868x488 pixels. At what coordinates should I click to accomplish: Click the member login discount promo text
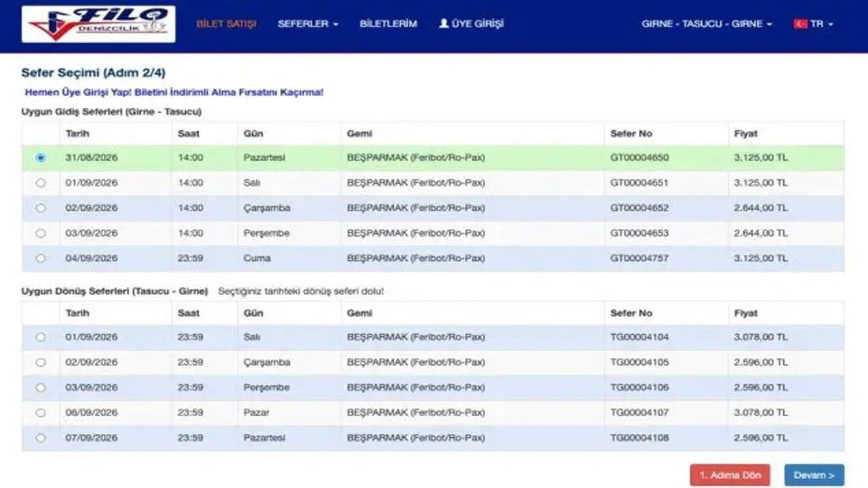point(174,92)
